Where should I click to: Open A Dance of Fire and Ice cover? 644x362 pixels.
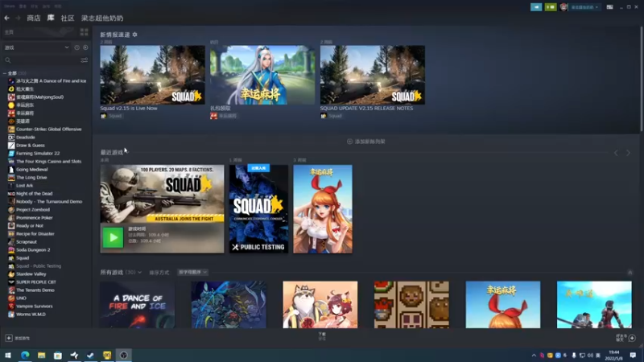137,305
